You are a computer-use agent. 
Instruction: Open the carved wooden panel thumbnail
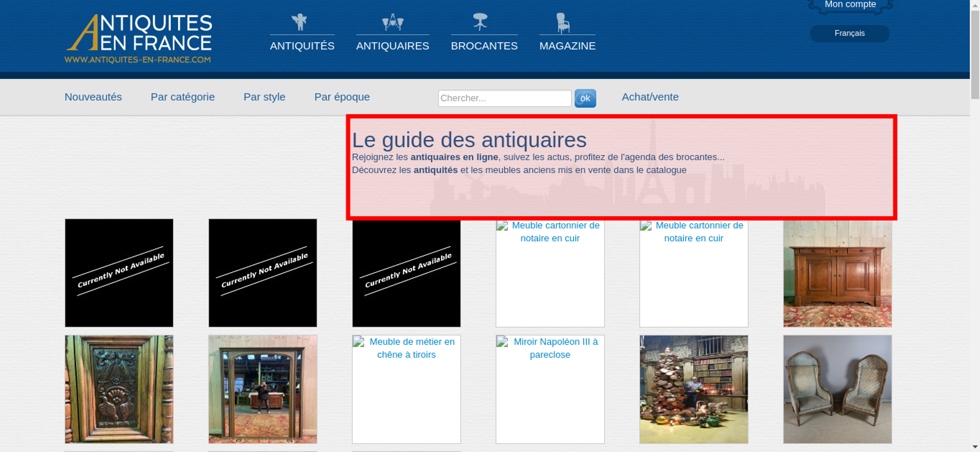coord(119,389)
